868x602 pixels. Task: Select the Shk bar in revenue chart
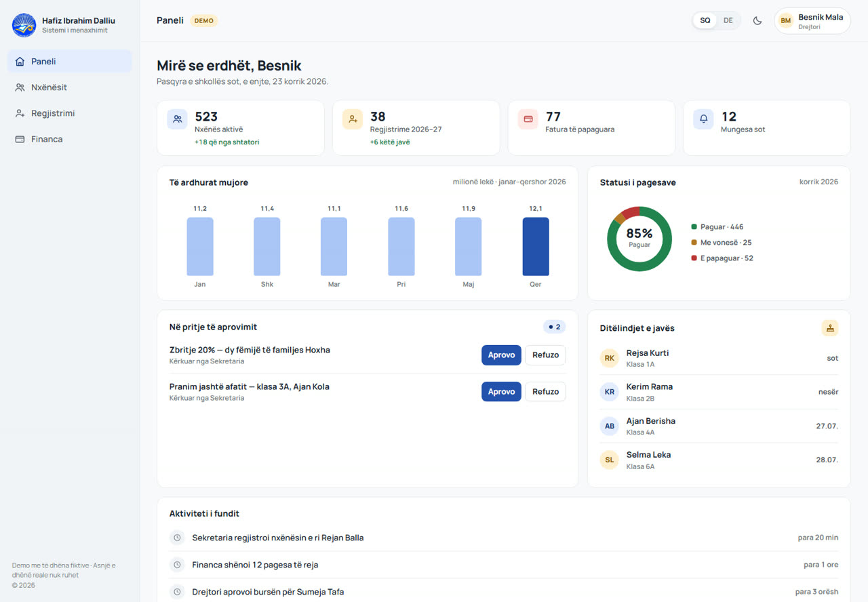click(x=267, y=246)
